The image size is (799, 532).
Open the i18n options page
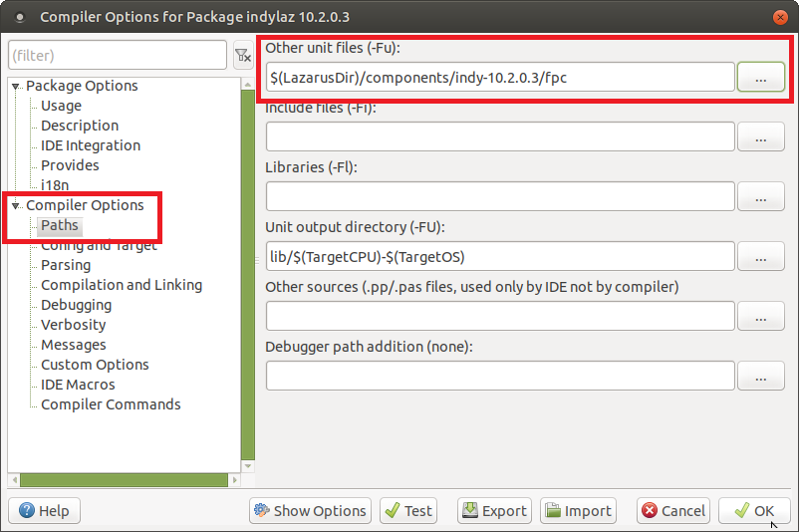pos(55,185)
